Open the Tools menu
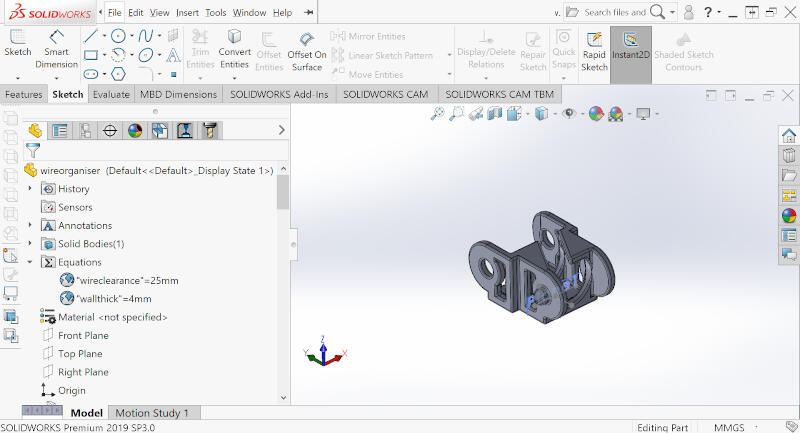The width and height of the screenshot is (800, 433). click(x=215, y=13)
